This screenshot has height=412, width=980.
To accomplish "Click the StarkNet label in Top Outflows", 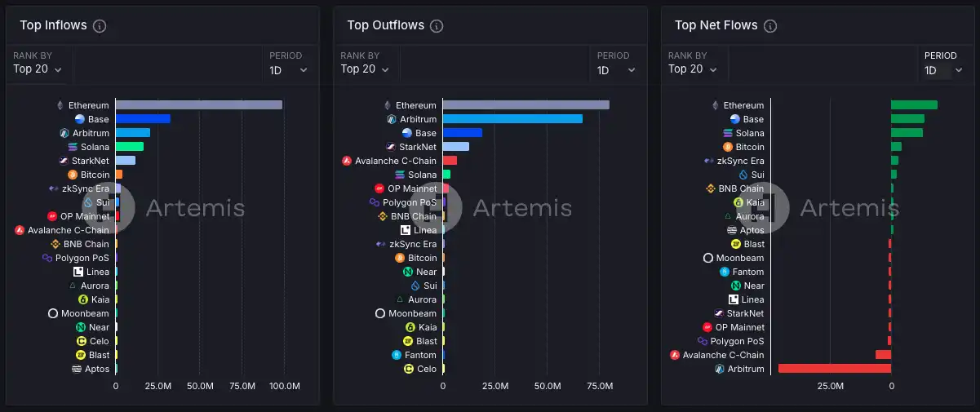I will coord(418,147).
